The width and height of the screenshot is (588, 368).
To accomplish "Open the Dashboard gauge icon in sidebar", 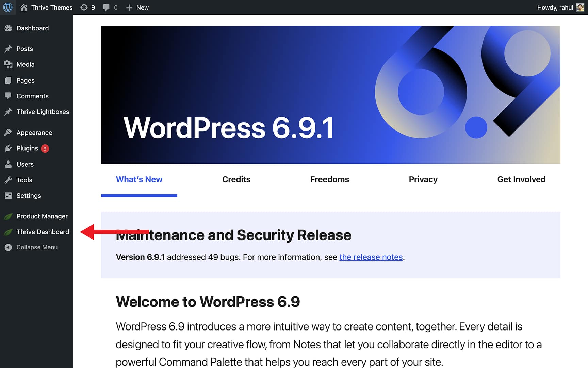I will (x=8, y=28).
